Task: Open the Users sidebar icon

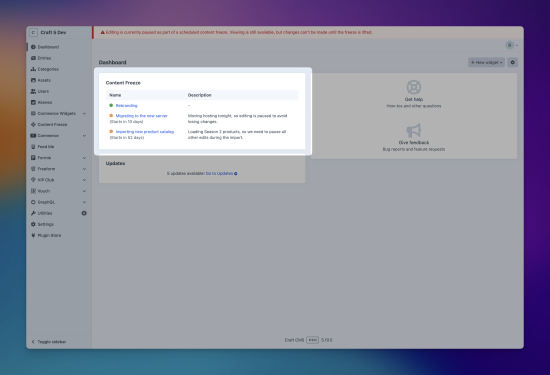Action: point(33,91)
